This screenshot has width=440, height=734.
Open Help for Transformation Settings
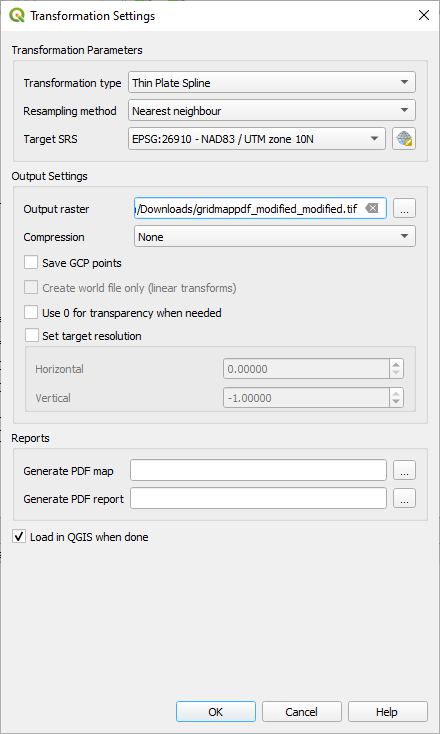point(388,712)
